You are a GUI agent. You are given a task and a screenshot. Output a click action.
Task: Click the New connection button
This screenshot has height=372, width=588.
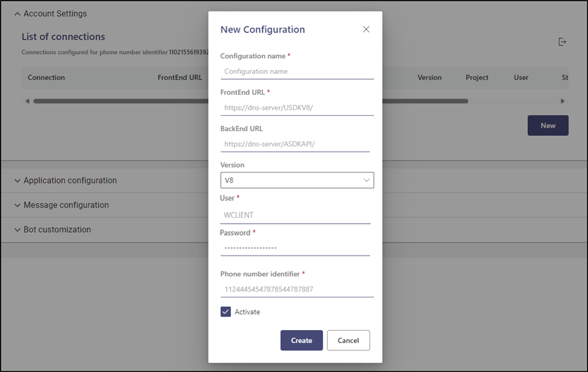(x=548, y=126)
